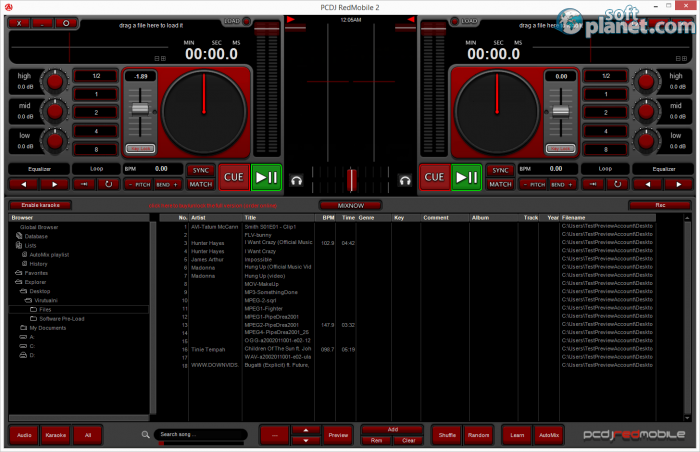Click left deck loop in/out icon
The height and width of the screenshot is (452, 700).
(x=83, y=184)
